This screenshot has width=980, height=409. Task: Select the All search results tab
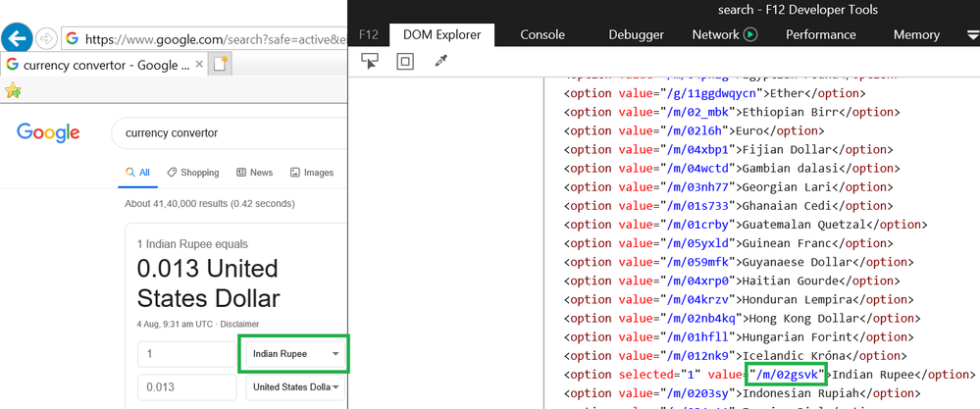pos(137,173)
